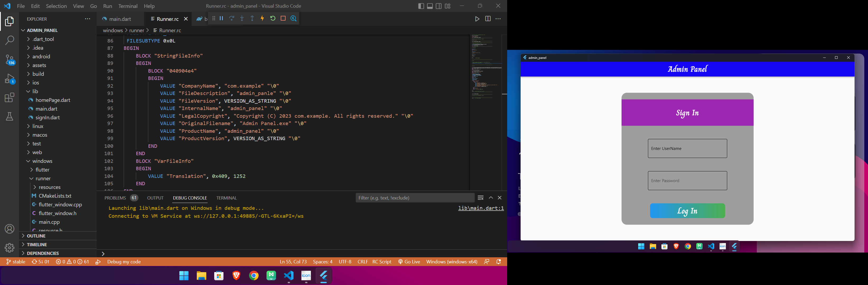Image resolution: width=868 pixels, height=285 pixels.
Task: Click the Run menu in menu bar
Action: click(x=108, y=6)
